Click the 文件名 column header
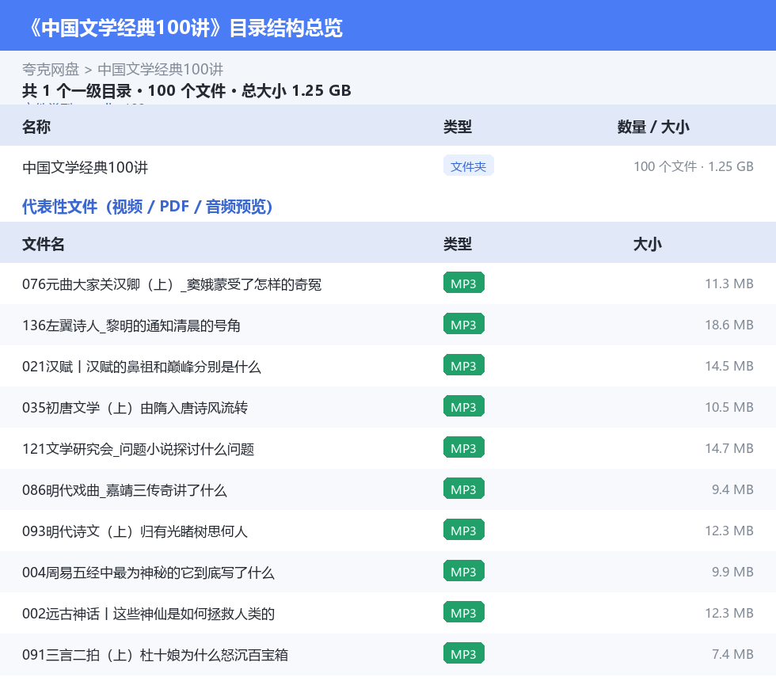This screenshot has width=776, height=700. pyautogui.click(x=43, y=244)
